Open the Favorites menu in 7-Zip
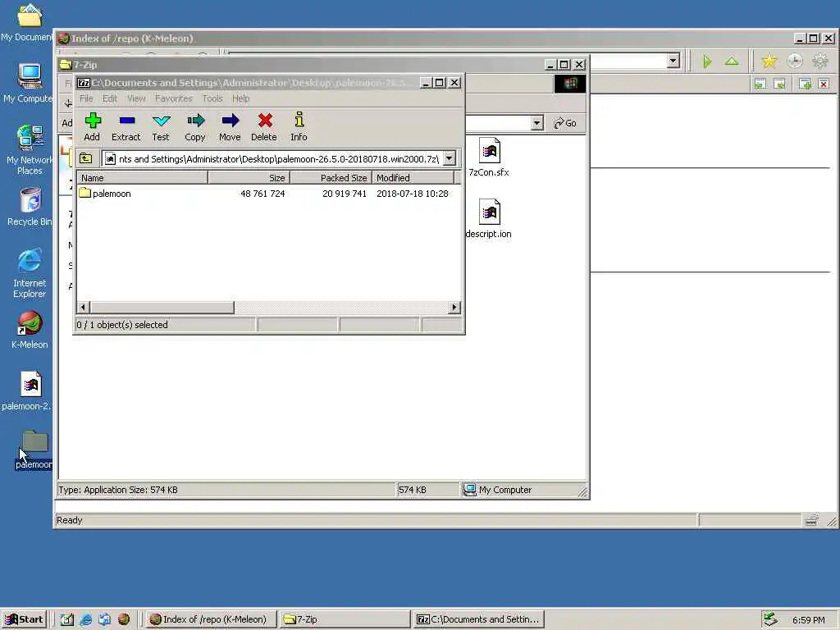 [174, 98]
